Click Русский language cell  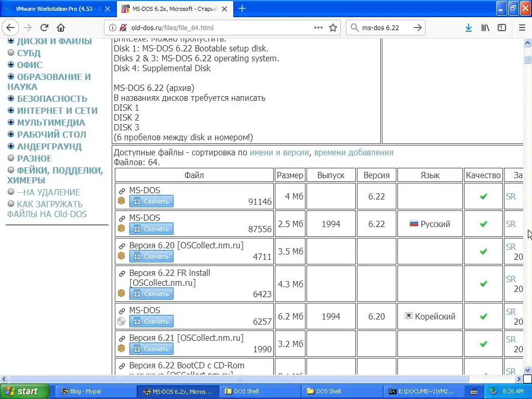(430, 224)
